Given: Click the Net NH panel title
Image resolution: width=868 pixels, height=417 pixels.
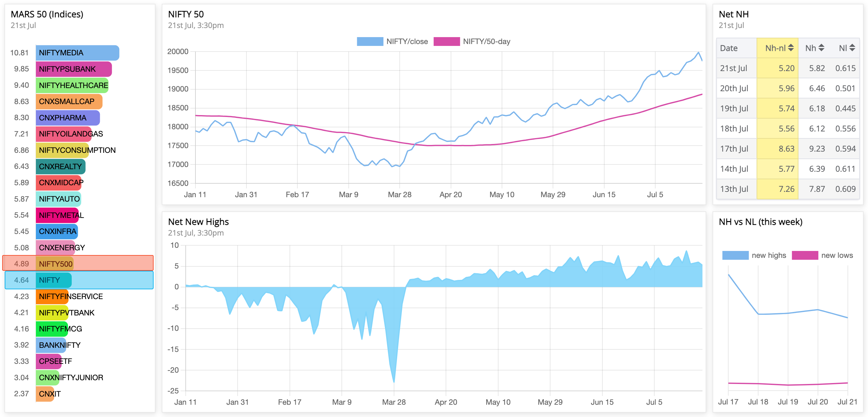Looking at the screenshot, I should (734, 14).
